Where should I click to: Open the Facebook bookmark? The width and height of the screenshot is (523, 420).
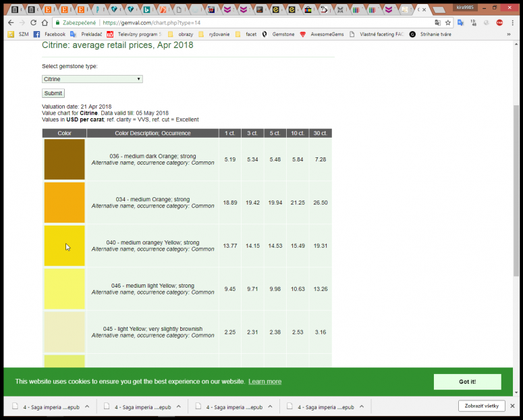tap(51, 34)
